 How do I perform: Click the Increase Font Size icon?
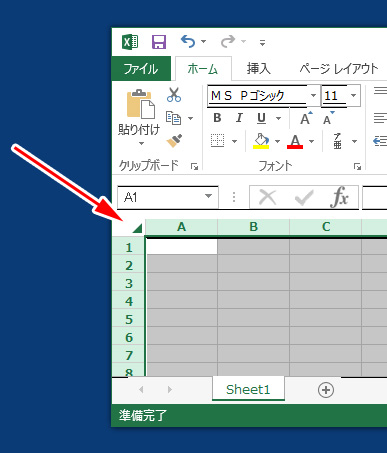(306, 118)
